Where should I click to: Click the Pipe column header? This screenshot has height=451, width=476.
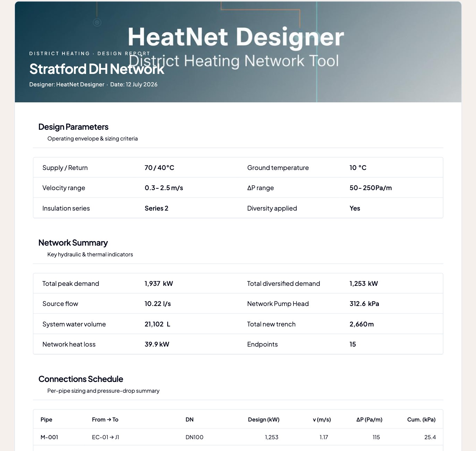click(x=46, y=420)
